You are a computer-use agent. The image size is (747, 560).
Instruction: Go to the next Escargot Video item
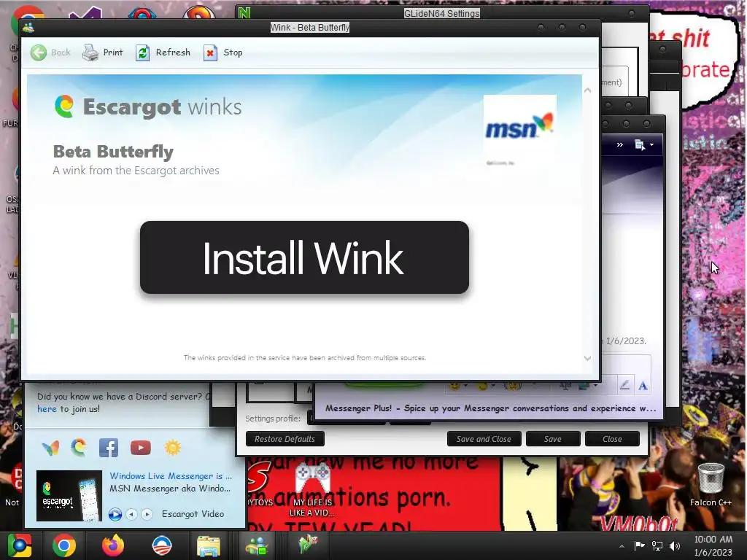[147, 514]
